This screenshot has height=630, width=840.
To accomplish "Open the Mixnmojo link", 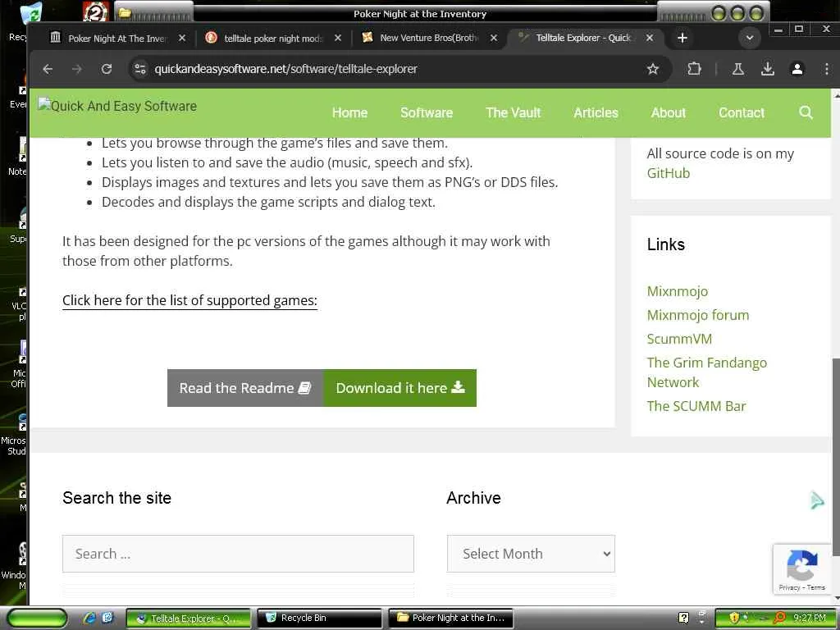I will tap(677, 291).
